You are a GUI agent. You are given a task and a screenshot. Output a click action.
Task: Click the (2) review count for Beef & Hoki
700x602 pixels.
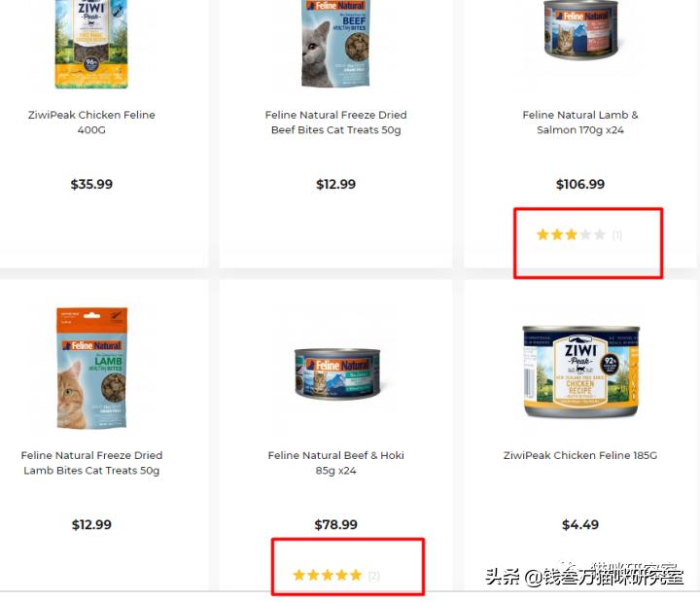click(x=374, y=576)
